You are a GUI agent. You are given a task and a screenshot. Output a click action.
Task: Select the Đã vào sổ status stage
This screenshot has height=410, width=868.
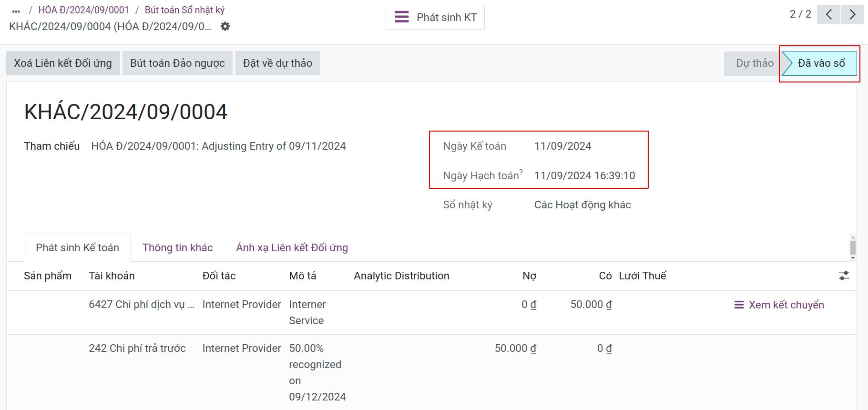tap(820, 63)
